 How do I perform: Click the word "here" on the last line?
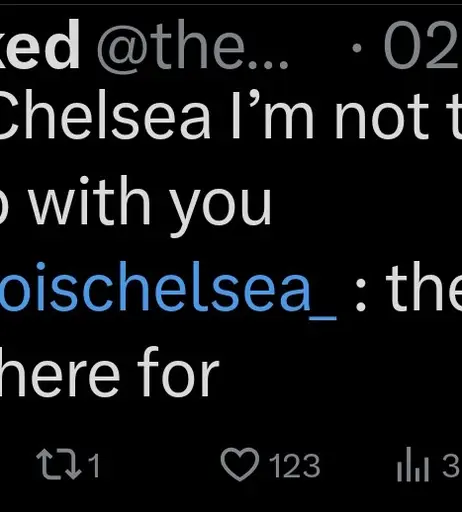pos(60,371)
